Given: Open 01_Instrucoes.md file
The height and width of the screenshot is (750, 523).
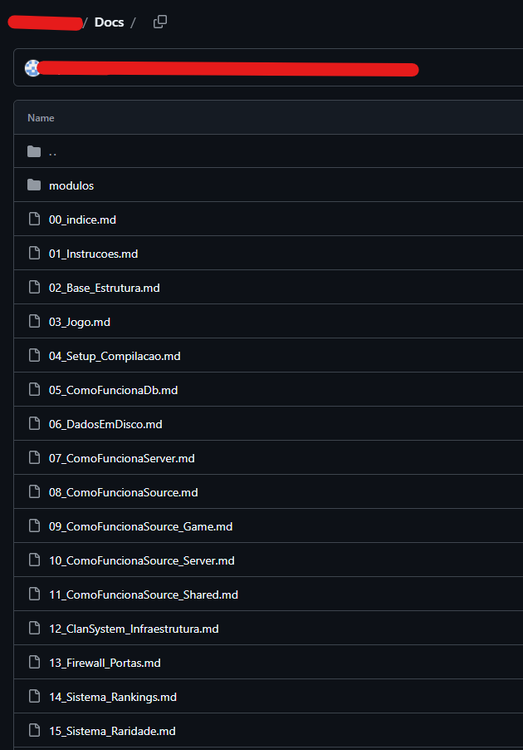Looking at the screenshot, I should 93,254.
